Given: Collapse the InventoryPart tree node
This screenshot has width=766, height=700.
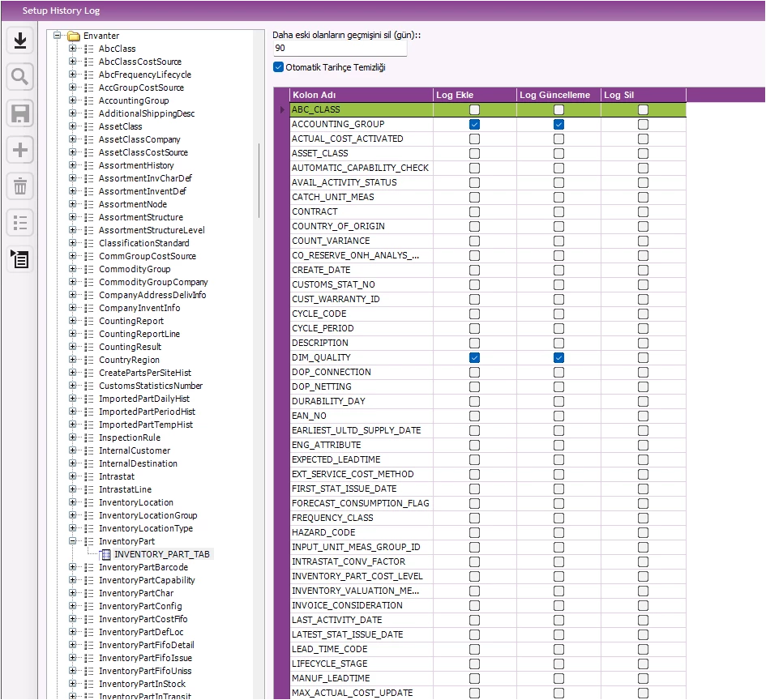Looking at the screenshot, I should pos(72,541).
